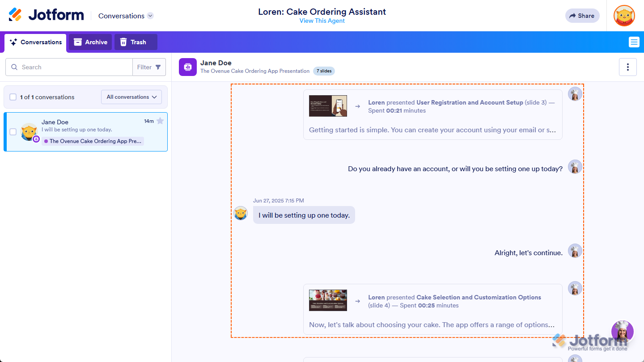Click the Trash tab bin icon
Viewport: 644px width, 362px height.
[123, 42]
